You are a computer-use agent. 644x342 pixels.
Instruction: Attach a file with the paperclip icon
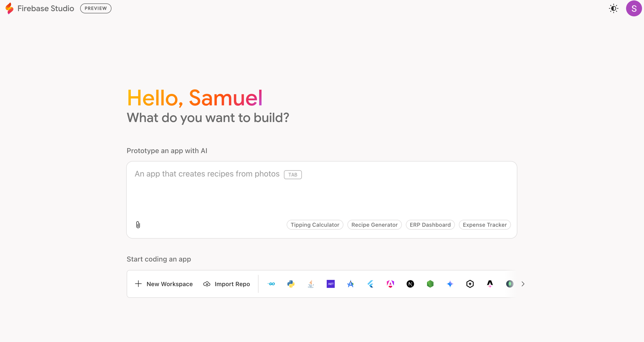[138, 225]
